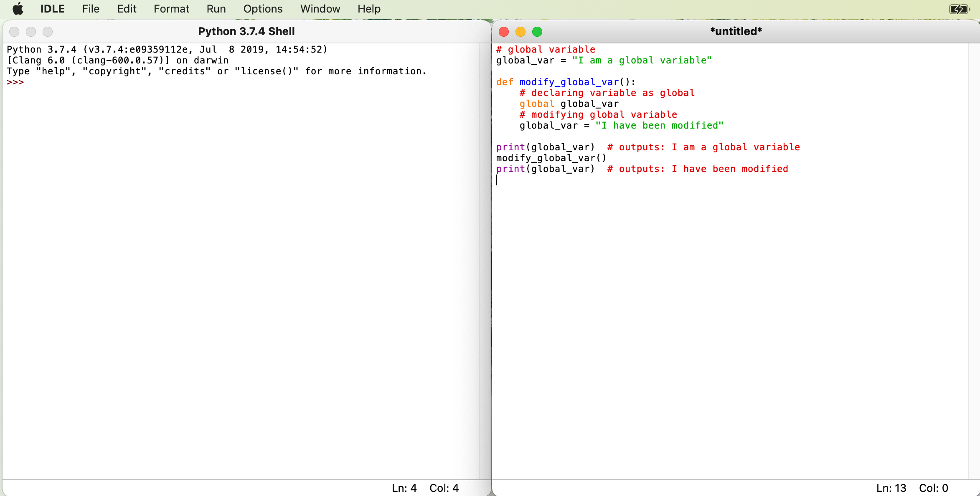
Task: Close the untitled editor window
Action: [504, 32]
